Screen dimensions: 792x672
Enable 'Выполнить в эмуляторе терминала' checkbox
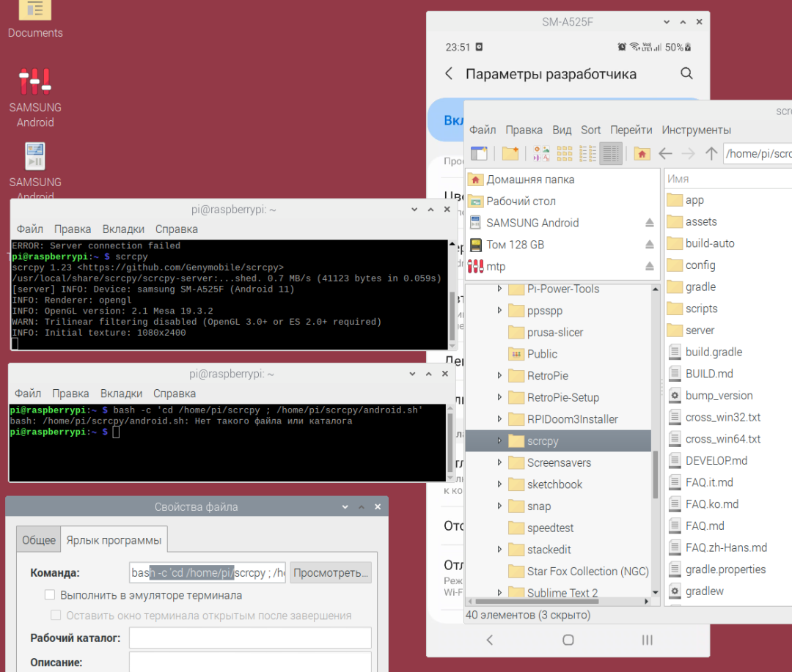pyautogui.click(x=49, y=594)
